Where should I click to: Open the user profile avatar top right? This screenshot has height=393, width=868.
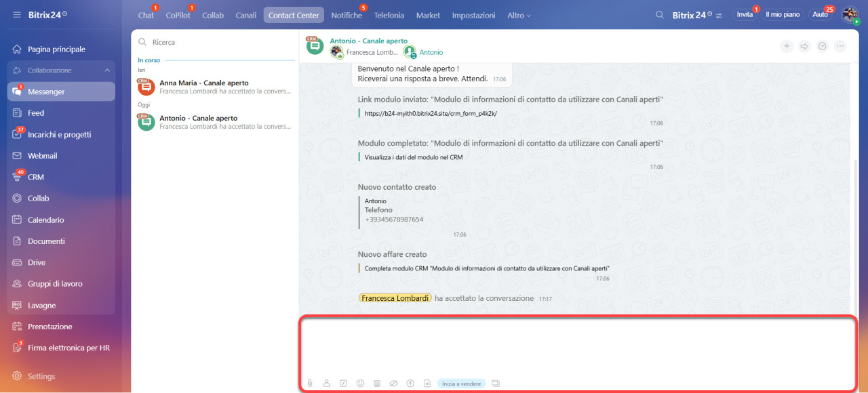tap(850, 15)
